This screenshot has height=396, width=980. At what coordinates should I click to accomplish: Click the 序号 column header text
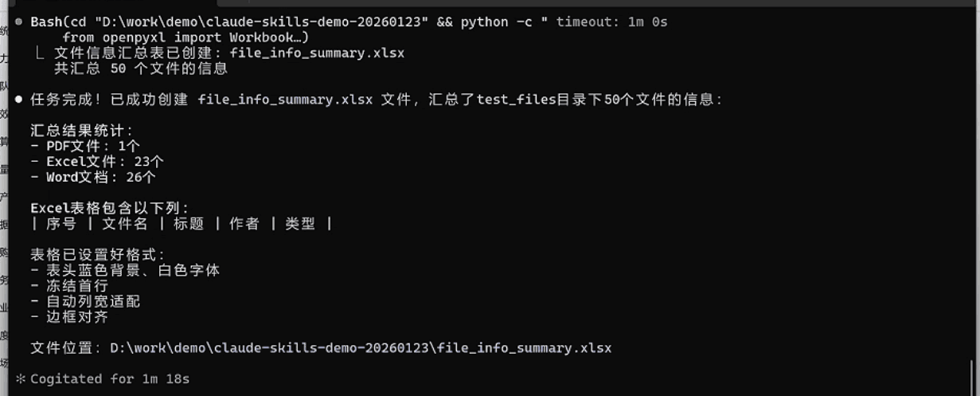pyautogui.click(x=61, y=224)
